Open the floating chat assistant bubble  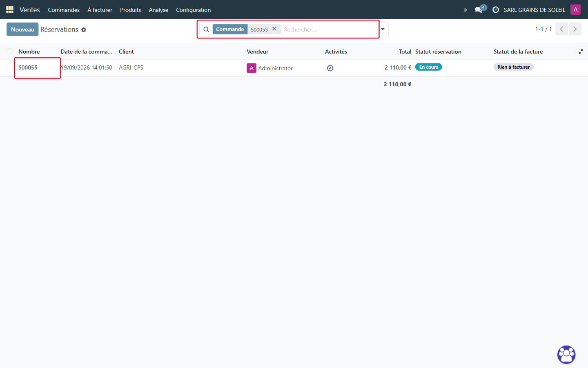[566, 355]
